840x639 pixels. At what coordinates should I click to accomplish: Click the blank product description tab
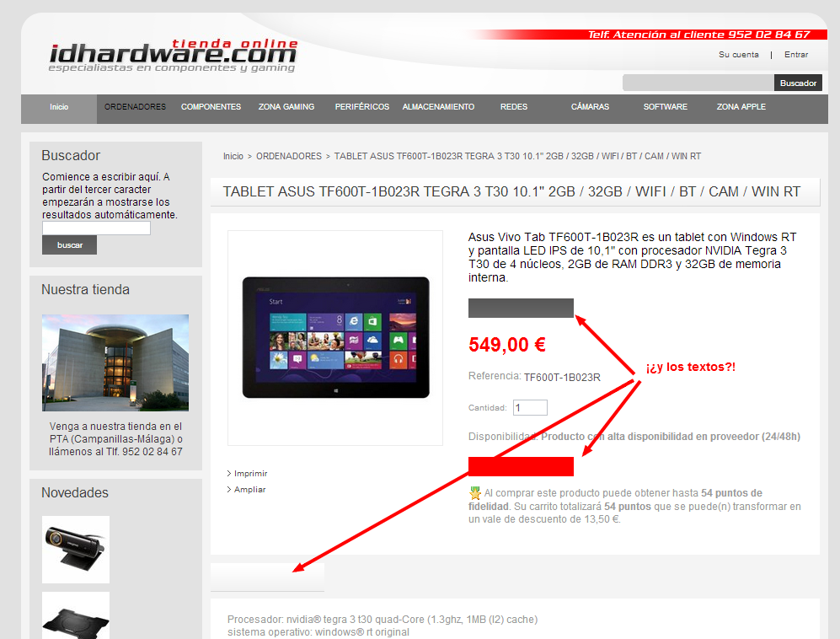click(267, 577)
